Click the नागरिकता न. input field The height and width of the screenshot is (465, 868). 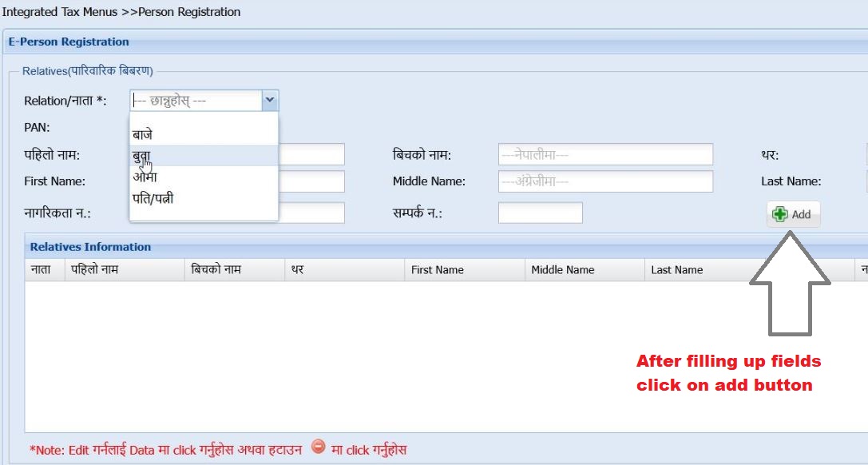click(x=319, y=213)
